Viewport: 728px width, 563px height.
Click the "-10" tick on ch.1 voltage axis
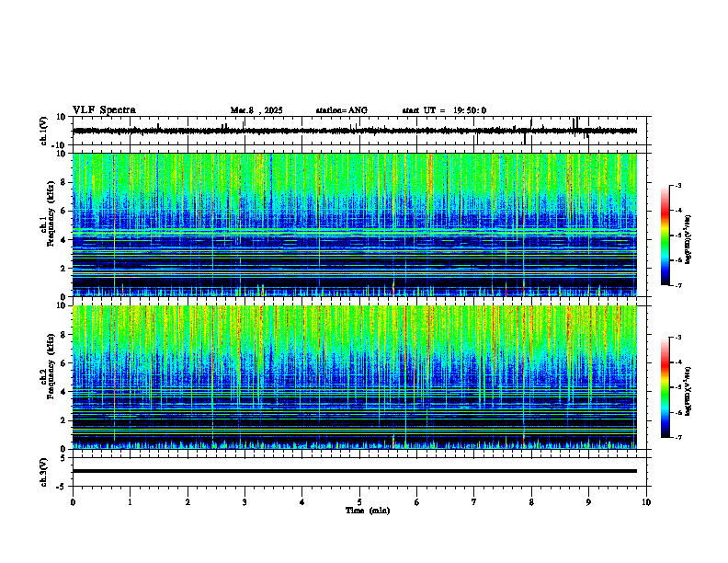coord(60,145)
